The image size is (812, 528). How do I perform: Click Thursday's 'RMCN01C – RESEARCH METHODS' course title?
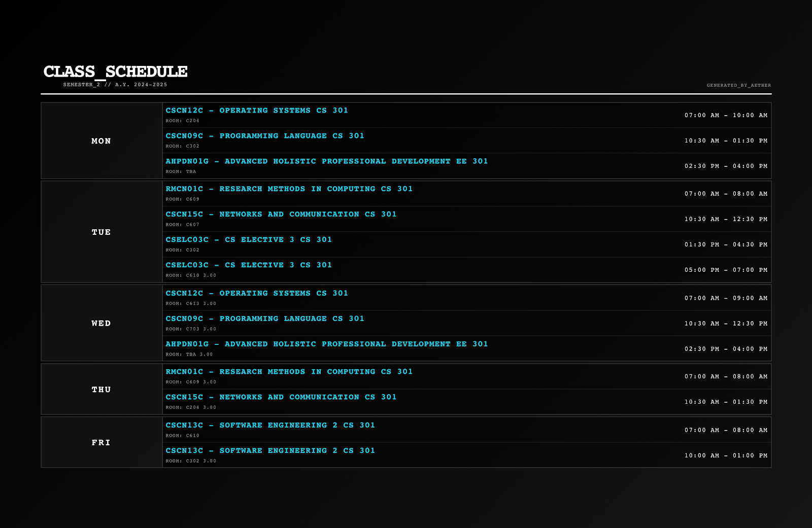[x=289, y=372]
